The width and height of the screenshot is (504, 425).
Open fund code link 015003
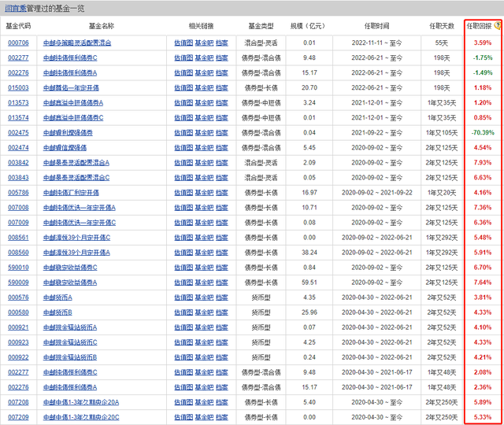pos(18,87)
